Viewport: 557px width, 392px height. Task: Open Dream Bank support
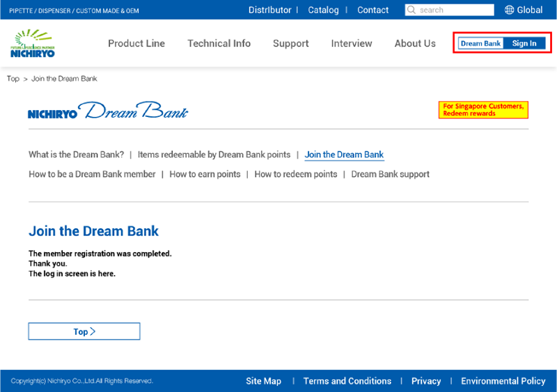pyautogui.click(x=390, y=174)
